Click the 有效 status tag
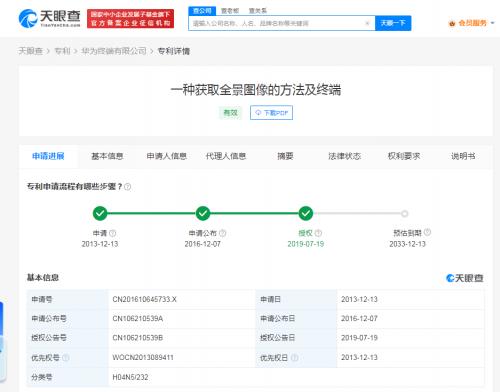Image resolution: width=500 pixels, height=392 pixels. (x=230, y=113)
